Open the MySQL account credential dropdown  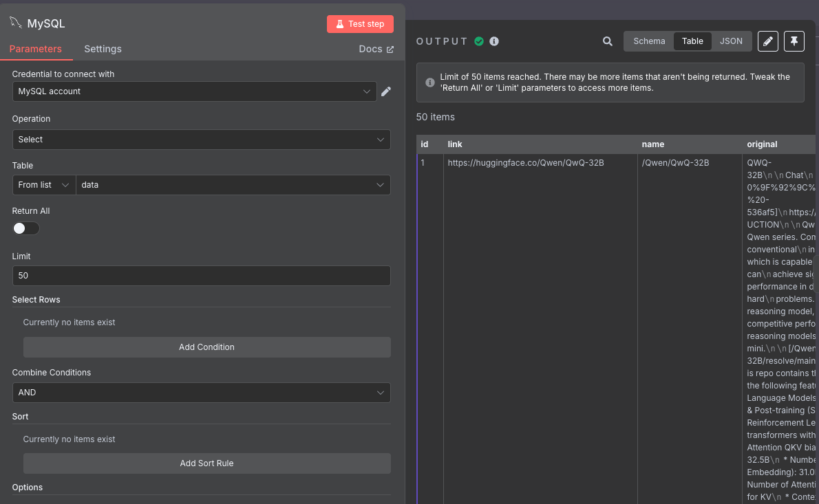[x=194, y=91]
